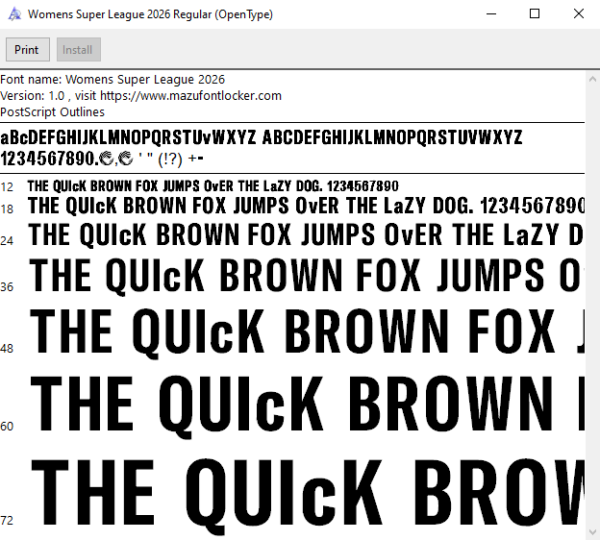The width and height of the screenshot is (600, 540).
Task: Click the 24-point sample text line
Action: click(306, 235)
